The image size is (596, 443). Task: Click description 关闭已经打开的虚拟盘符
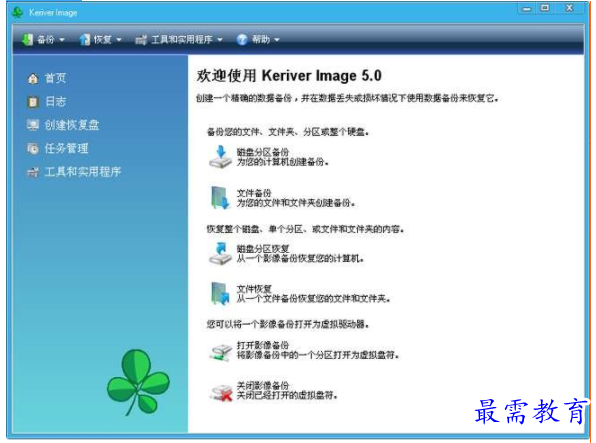[x=287, y=395]
